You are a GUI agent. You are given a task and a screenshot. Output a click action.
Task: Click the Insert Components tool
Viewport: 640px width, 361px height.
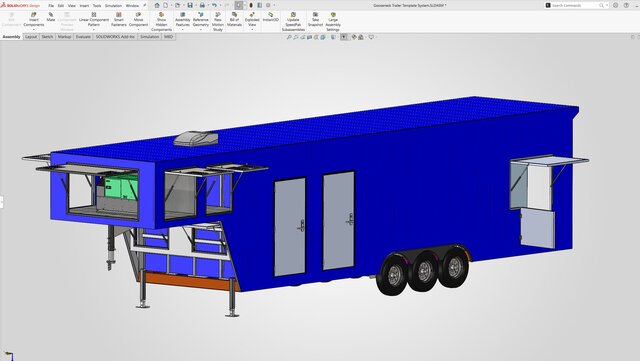(x=33, y=20)
